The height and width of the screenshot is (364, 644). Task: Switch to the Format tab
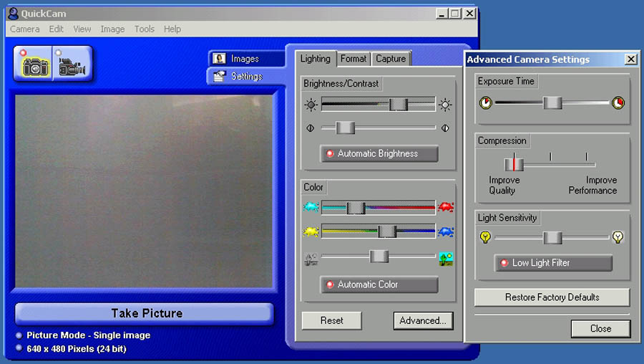353,59
